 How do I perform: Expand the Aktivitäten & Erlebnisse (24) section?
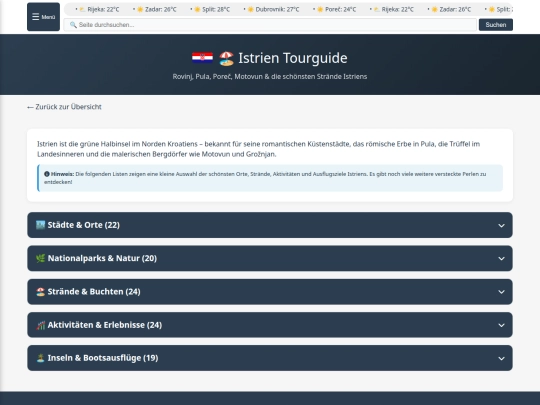point(270,325)
